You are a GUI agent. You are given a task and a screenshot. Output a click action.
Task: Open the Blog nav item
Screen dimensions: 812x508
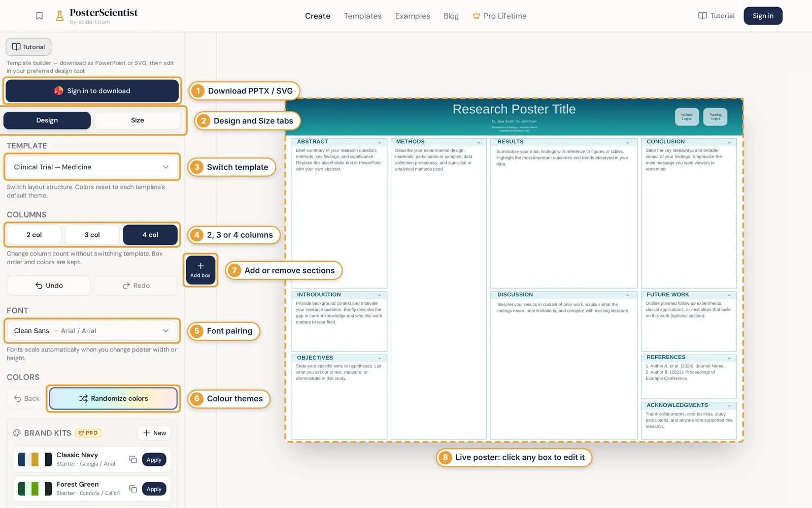(x=451, y=16)
